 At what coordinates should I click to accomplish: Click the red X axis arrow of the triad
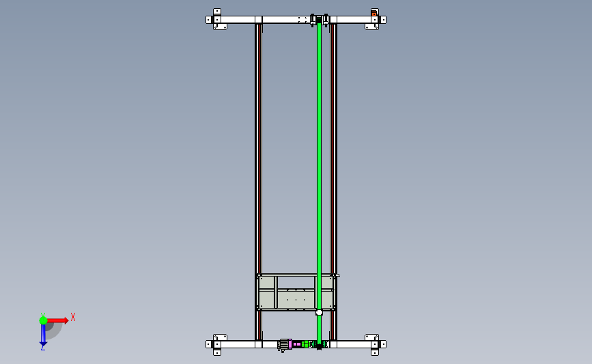click(x=57, y=320)
